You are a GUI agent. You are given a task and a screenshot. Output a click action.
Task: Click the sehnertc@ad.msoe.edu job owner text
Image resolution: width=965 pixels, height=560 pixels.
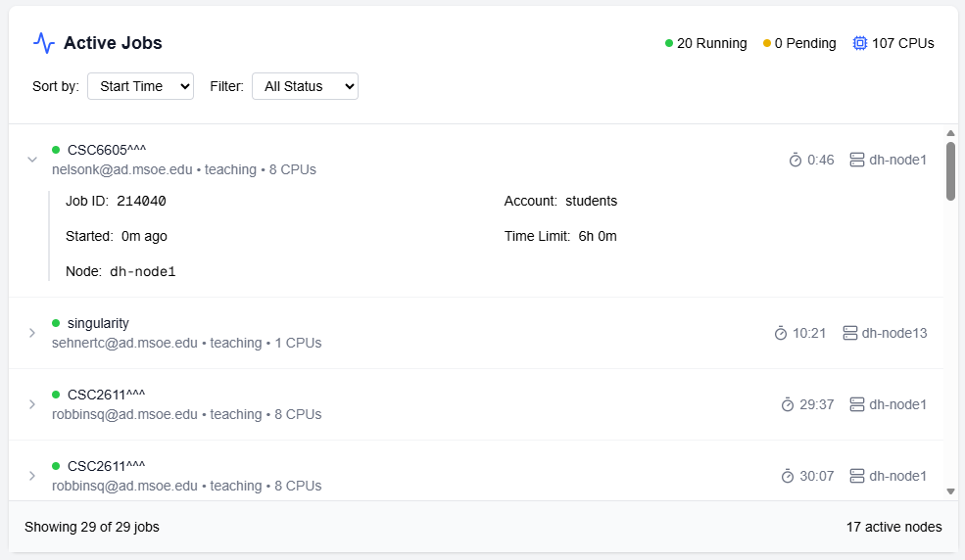pyautogui.click(x=124, y=344)
